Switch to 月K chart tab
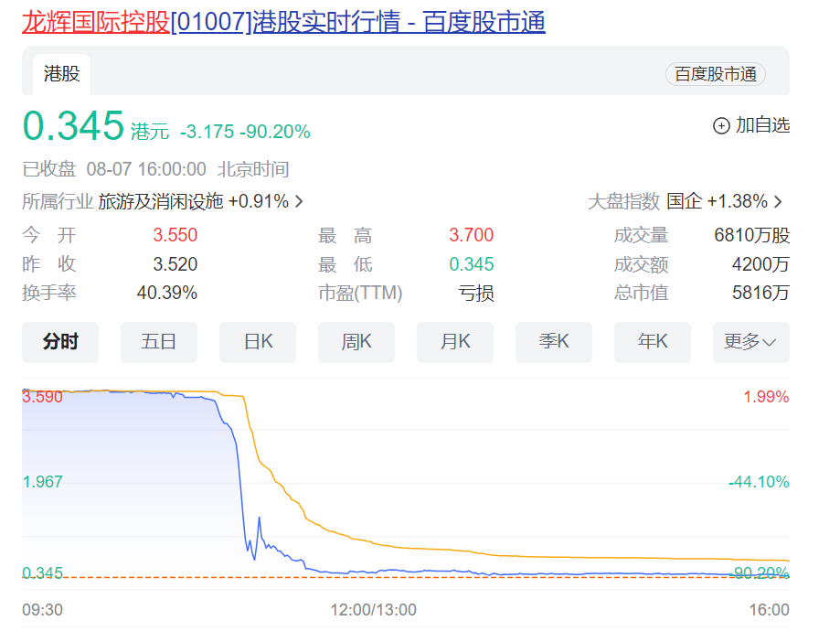The height and width of the screenshot is (631, 840). [x=455, y=342]
